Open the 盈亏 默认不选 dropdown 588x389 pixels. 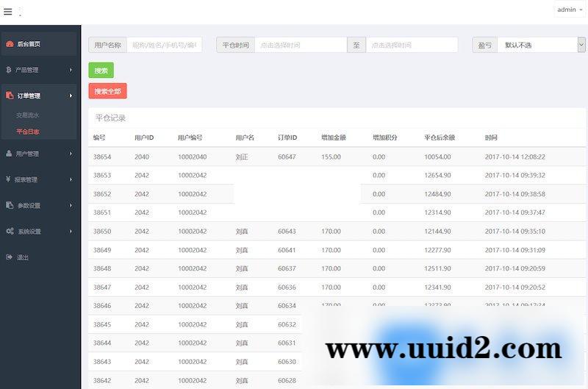tap(541, 45)
